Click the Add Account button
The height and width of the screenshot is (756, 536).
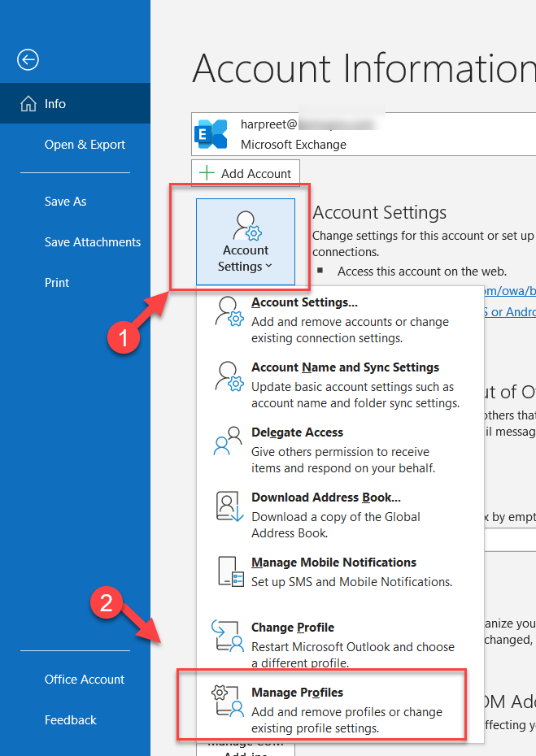(x=246, y=173)
